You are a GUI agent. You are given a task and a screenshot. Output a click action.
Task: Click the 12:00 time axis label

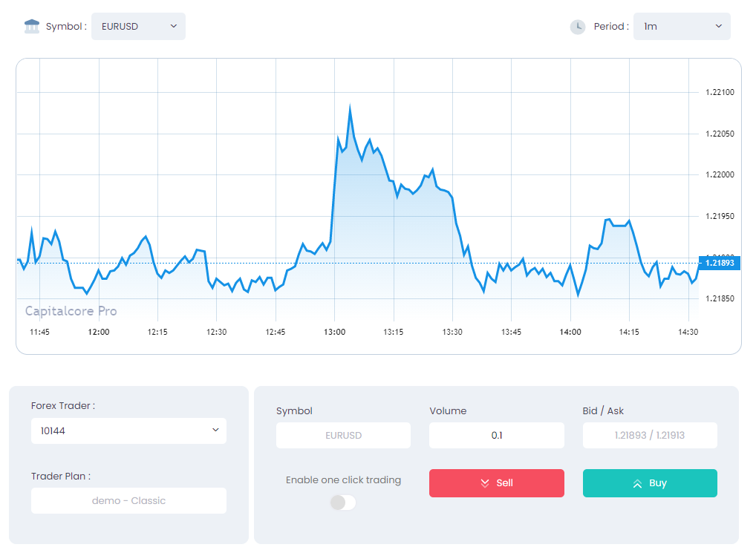click(98, 332)
